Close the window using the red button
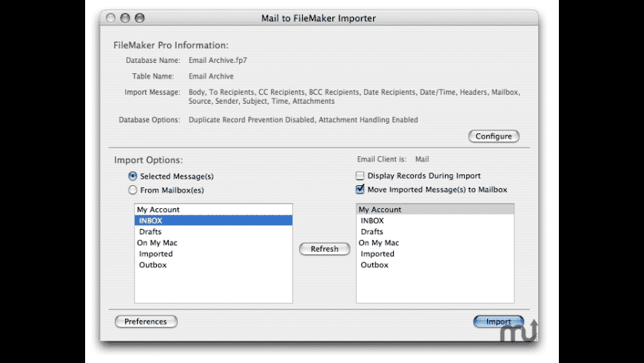Viewport: 644px width, 363px height. point(110,18)
